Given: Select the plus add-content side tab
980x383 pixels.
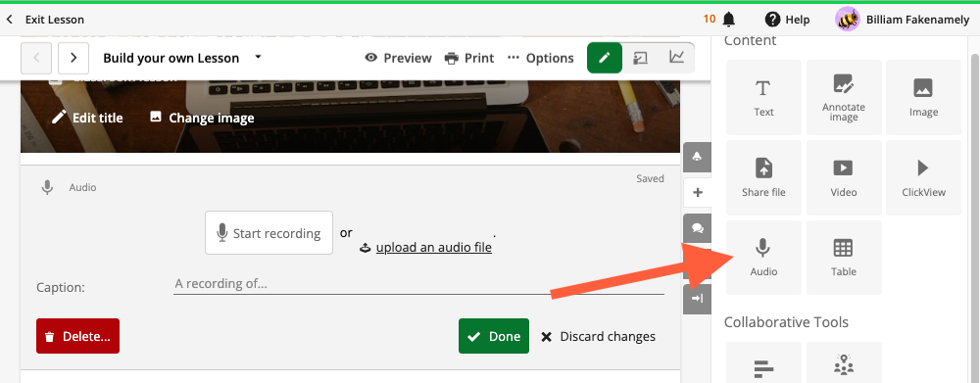Looking at the screenshot, I should pos(698,192).
